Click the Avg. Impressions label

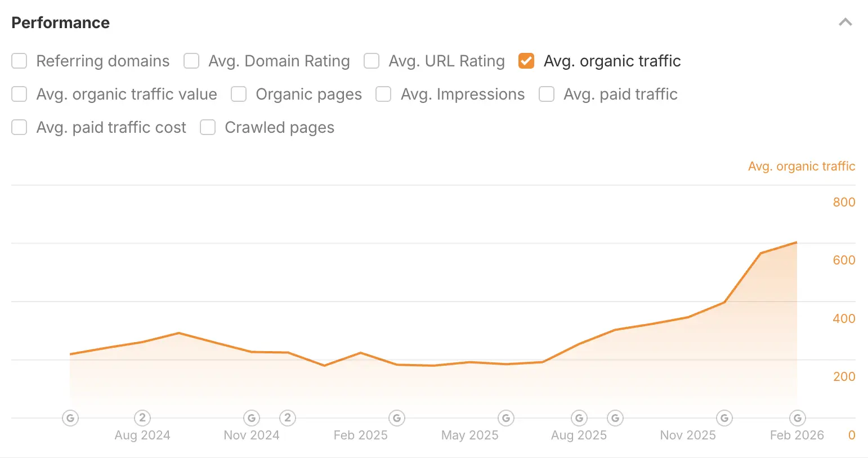tap(462, 94)
